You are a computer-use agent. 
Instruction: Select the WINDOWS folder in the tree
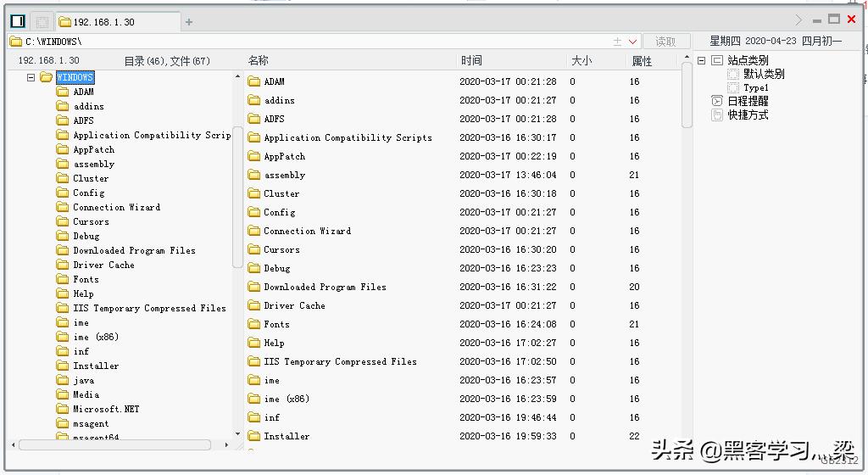75,77
